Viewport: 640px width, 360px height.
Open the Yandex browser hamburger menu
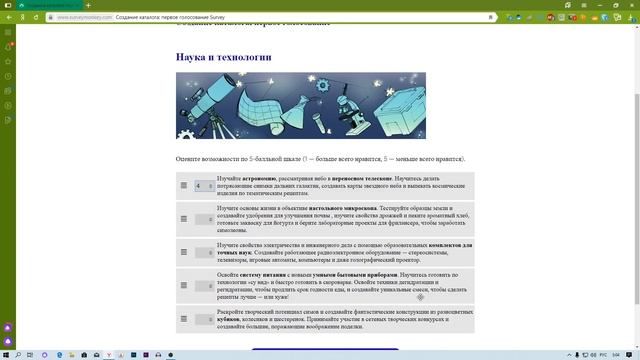click(584, 5)
